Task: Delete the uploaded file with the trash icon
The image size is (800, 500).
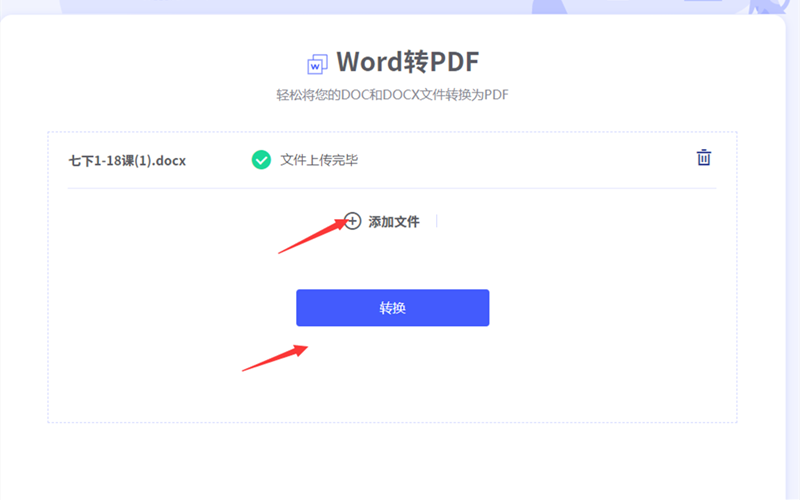Action: (x=704, y=158)
